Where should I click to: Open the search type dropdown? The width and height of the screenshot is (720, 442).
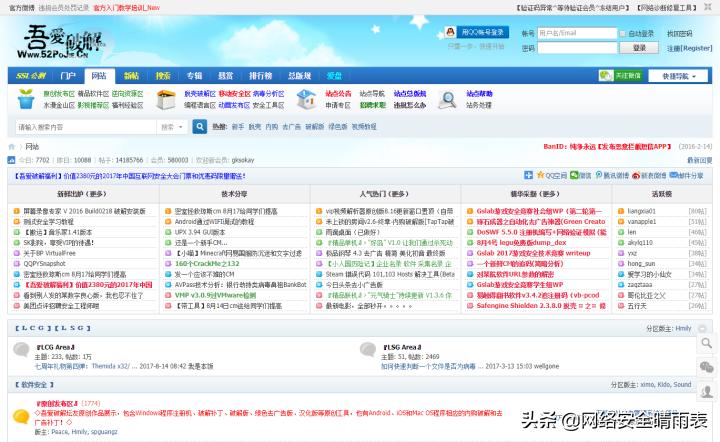coord(172,127)
